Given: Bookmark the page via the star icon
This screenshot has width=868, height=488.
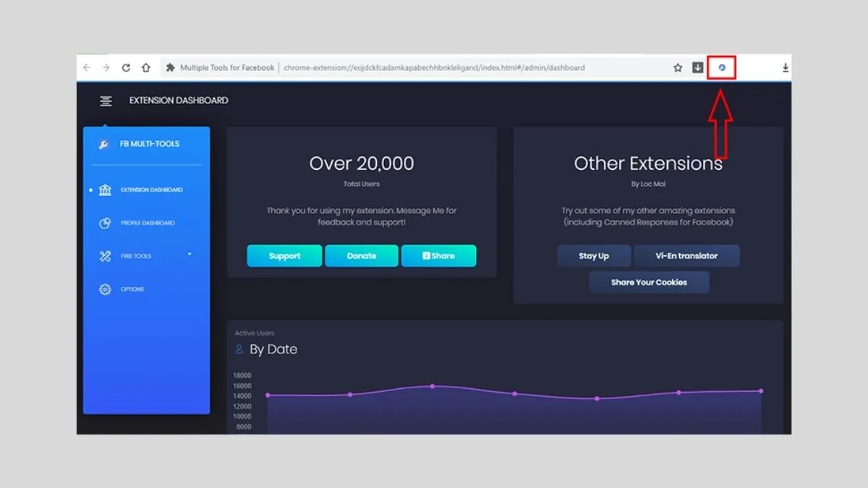Looking at the screenshot, I should coord(677,67).
